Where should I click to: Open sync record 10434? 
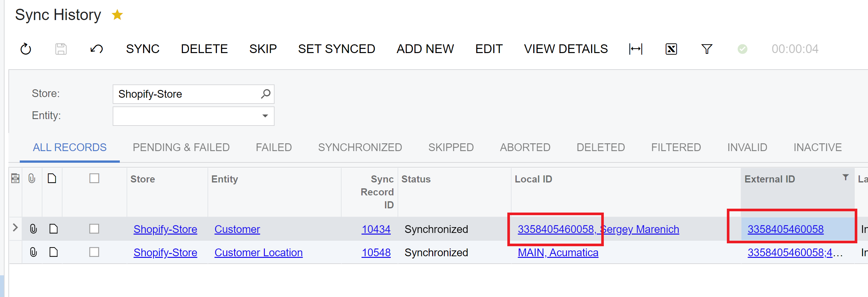point(376,229)
